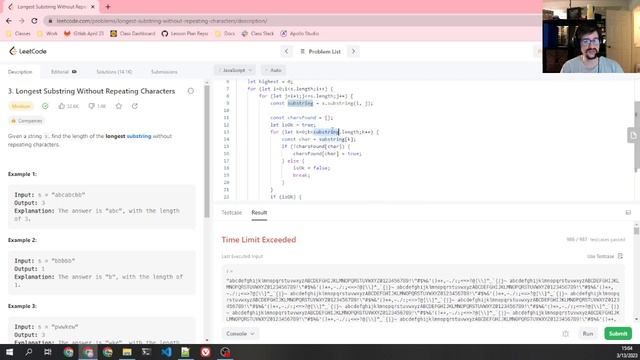Open the Class Slack bookmark
This screenshot has width=640, height=360.
tap(258, 33)
